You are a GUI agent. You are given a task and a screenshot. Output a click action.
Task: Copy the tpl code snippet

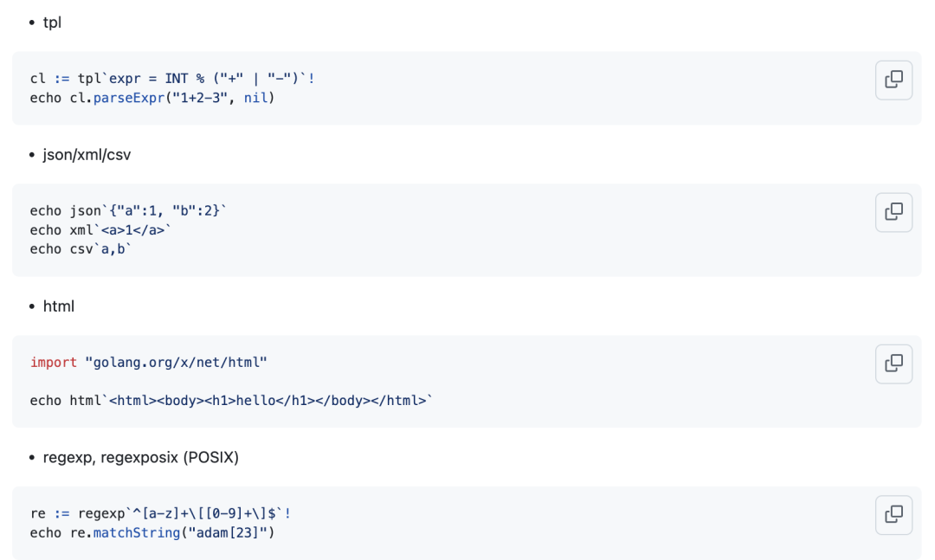[893, 80]
